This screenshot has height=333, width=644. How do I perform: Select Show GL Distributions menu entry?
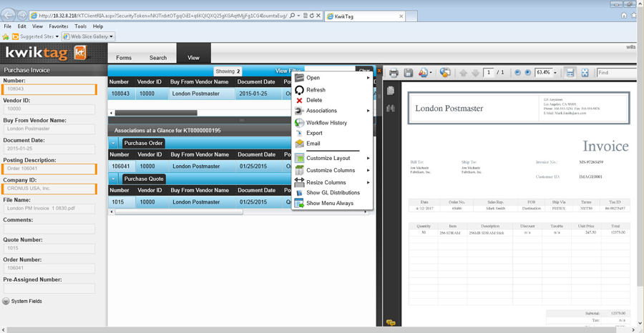pyautogui.click(x=333, y=193)
